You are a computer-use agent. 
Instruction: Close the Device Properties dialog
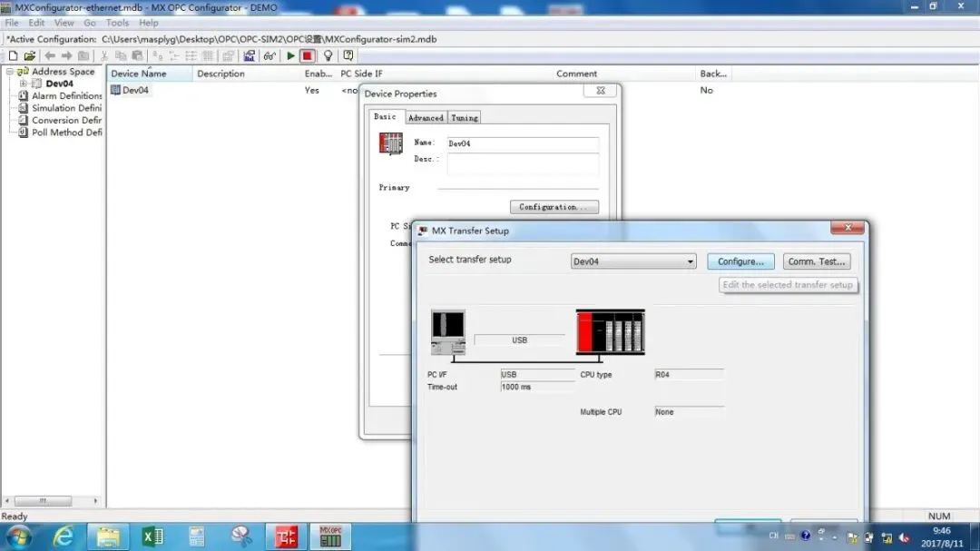click(601, 91)
